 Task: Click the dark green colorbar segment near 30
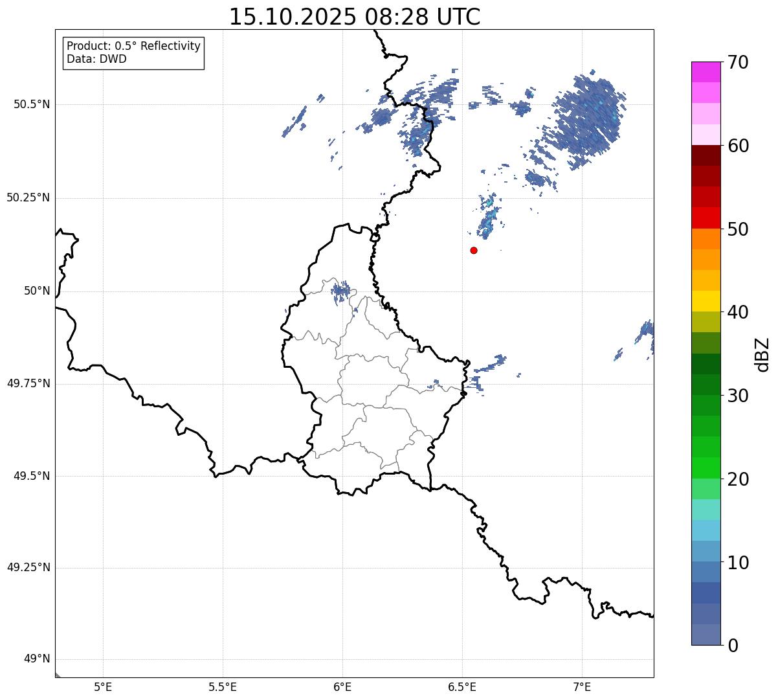[x=706, y=385]
